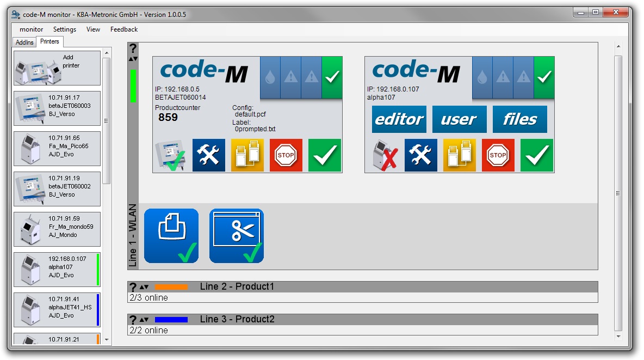This screenshot has width=644, height=360.
Task: Select printer 192.168.0.107 alpha107 in list
Action: point(57,270)
